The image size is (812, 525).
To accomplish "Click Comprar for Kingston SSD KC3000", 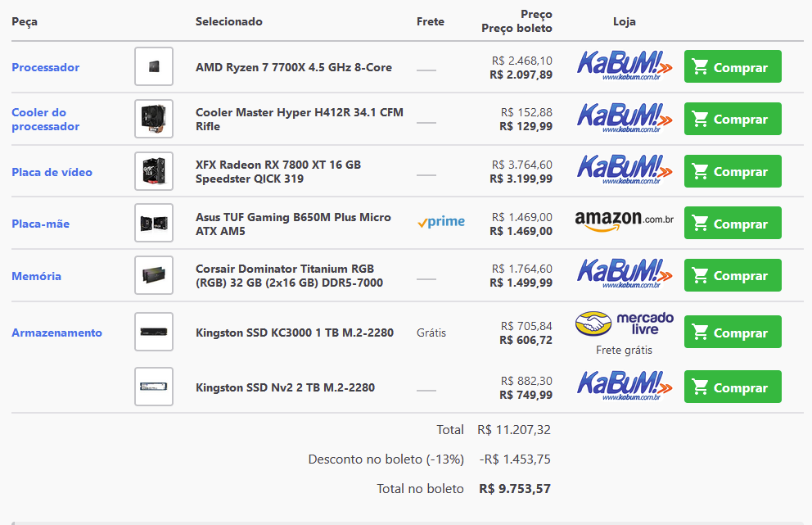I will [x=733, y=332].
